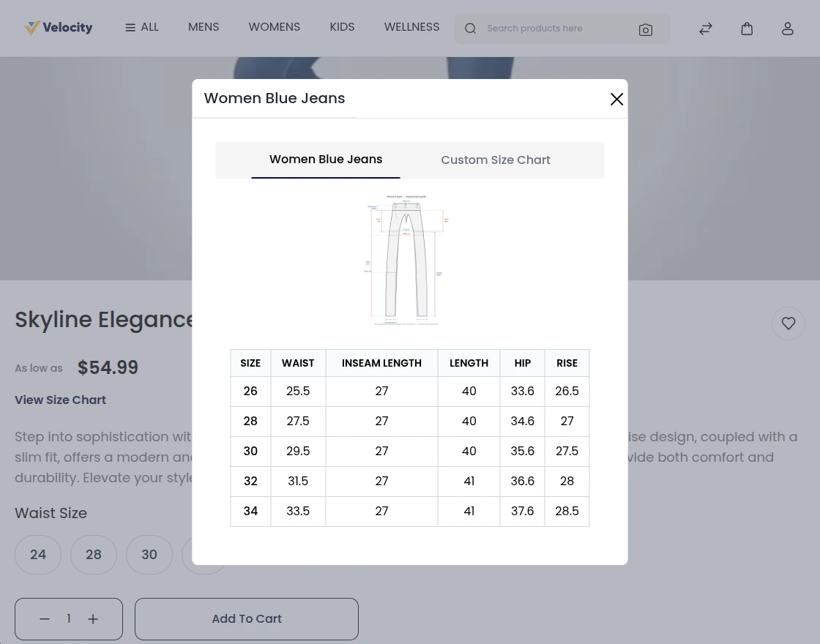Select waist size 30

pos(149,554)
